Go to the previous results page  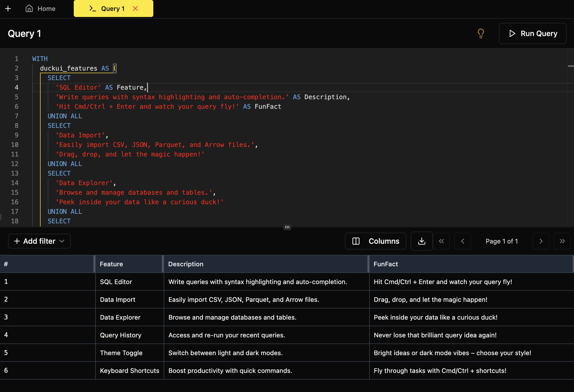point(463,241)
